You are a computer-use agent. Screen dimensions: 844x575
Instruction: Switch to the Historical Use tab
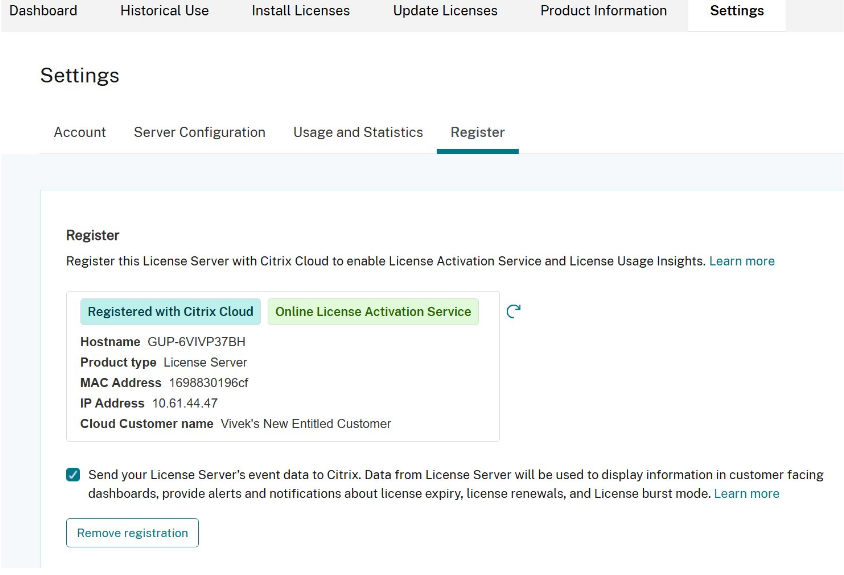pyautogui.click(x=164, y=11)
